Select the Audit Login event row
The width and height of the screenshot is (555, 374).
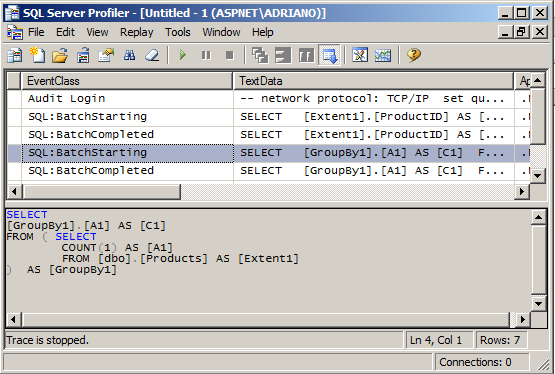268,99
